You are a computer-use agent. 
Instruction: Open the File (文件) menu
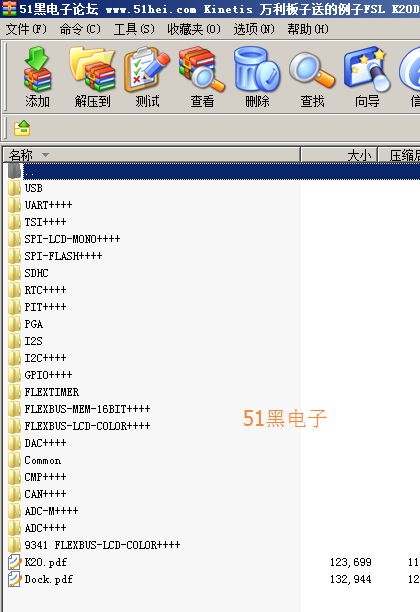pos(26,29)
